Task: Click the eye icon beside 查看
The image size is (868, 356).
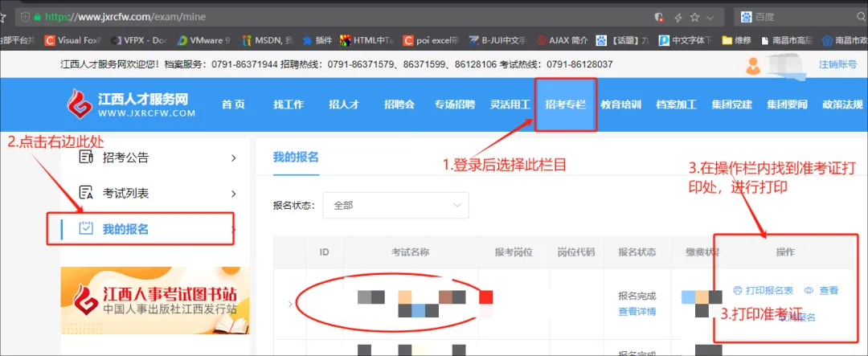Action: coord(809,290)
